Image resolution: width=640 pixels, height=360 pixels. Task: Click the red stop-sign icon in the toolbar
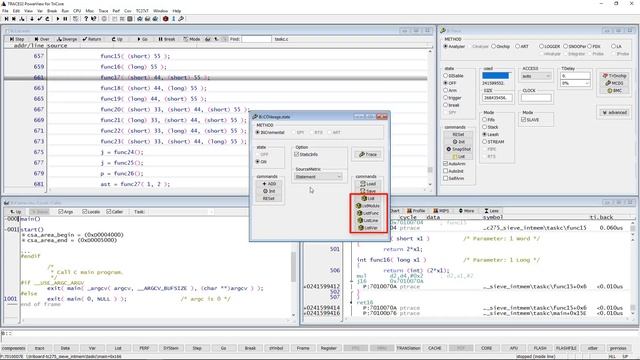coord(165,19)
